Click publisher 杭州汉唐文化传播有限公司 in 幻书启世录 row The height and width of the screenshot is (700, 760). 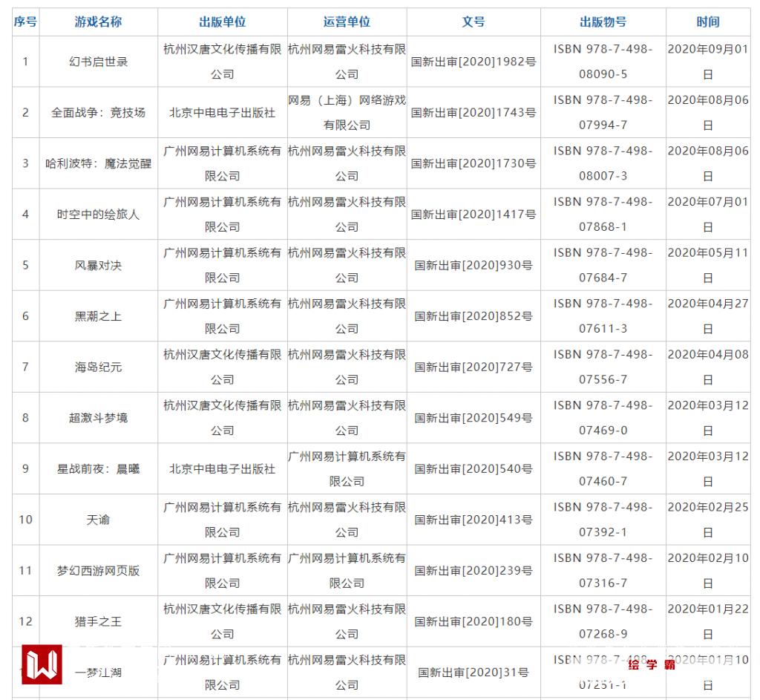click(223, 62)
